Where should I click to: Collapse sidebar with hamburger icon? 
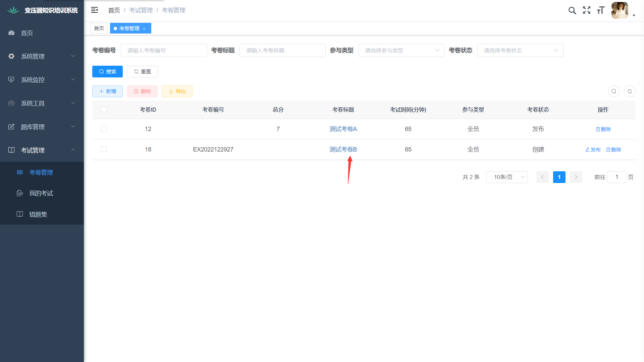(x=94, y=10)
